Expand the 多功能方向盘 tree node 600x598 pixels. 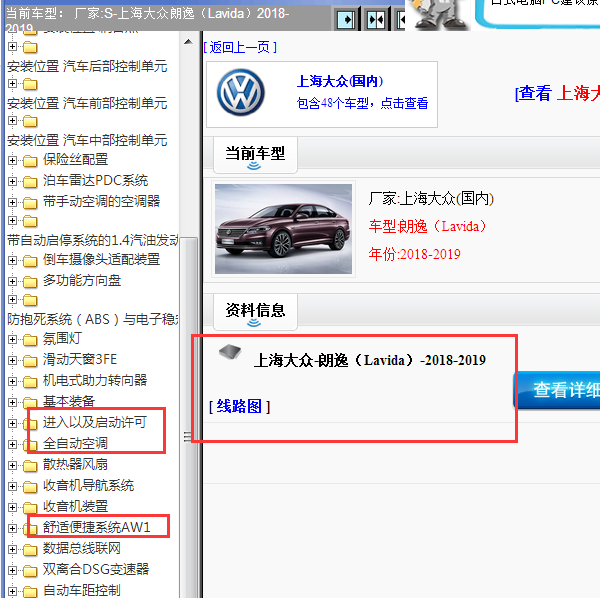[x=12, y=281]
